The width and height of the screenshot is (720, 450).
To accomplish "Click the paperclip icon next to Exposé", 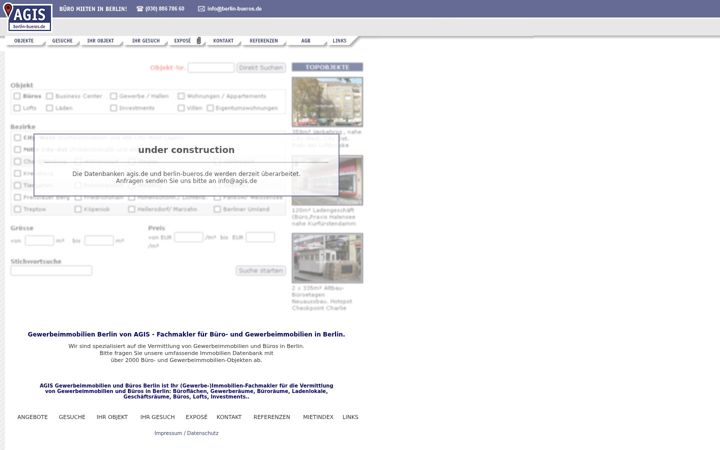I will pyautogui.click(x=199, y=40).
